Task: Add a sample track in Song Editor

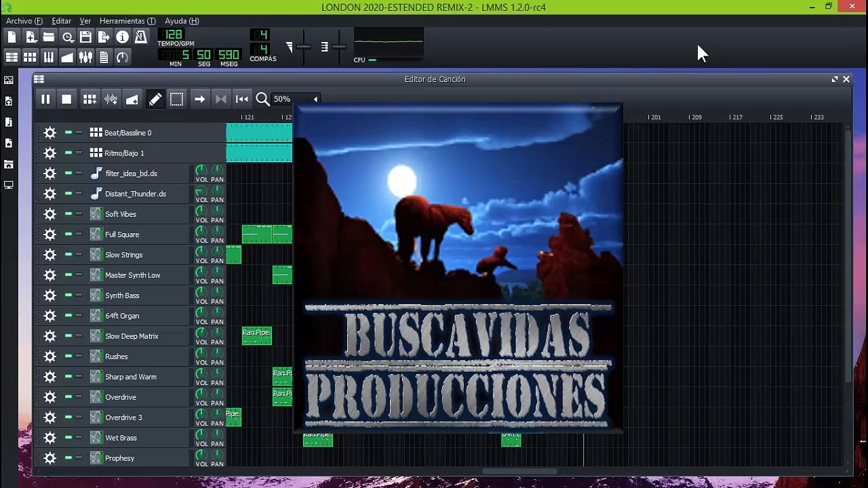Action: pyautogui.click(x=111, y=99)
